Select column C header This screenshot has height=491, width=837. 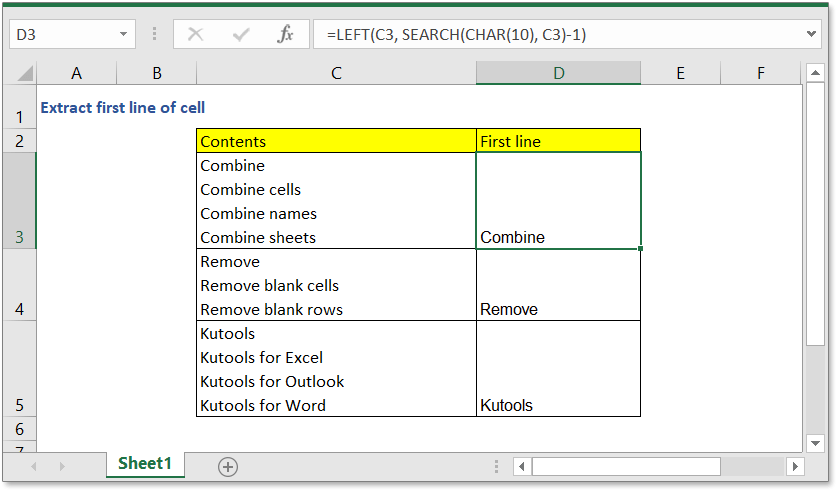pyautogui.click(x=336, y=73)
